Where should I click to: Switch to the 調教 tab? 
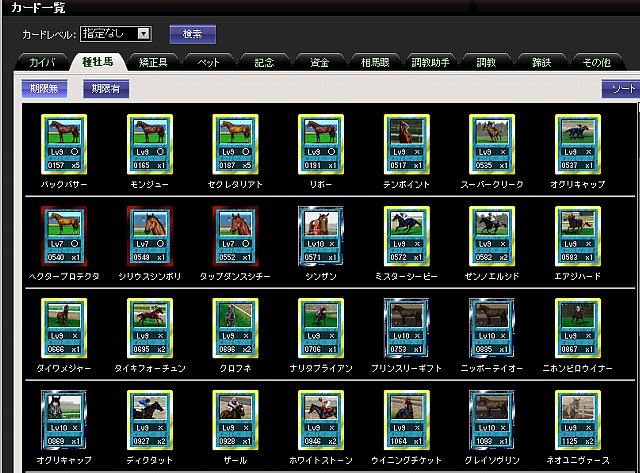486,62
